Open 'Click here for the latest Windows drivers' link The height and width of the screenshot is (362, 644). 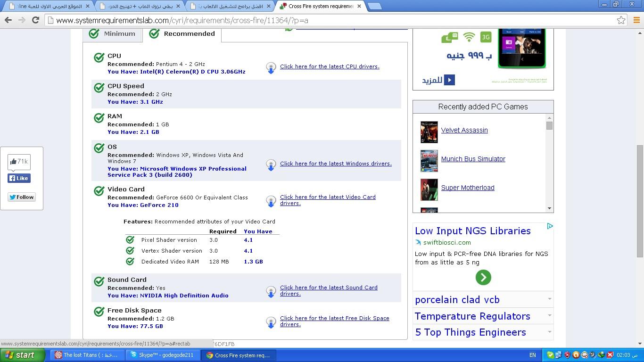(336, 164)
